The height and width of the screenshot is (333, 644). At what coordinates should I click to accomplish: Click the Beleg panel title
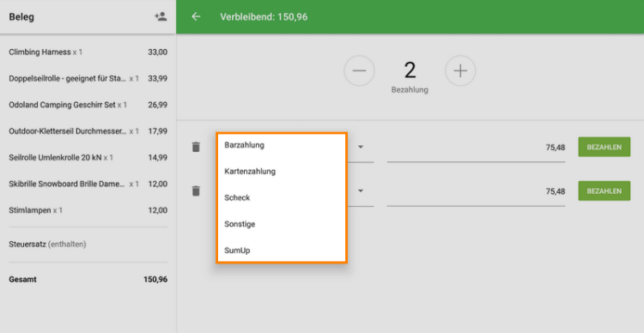pos(21,17)
